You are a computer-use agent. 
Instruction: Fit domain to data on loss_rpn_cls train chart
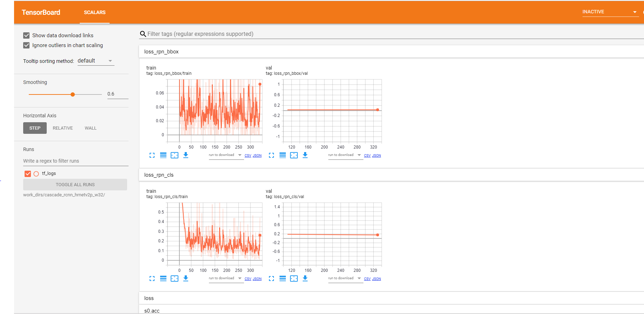(175, 279)
